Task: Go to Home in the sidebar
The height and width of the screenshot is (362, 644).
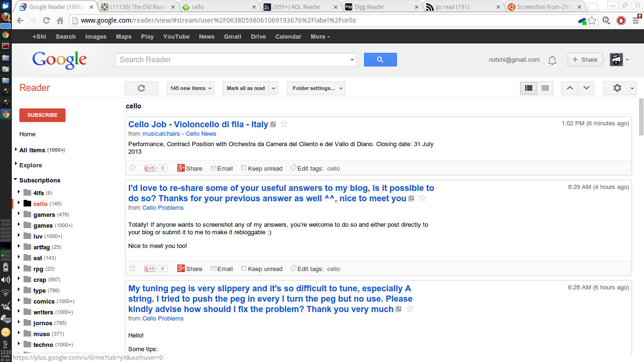Action: [x=27, y=134]
